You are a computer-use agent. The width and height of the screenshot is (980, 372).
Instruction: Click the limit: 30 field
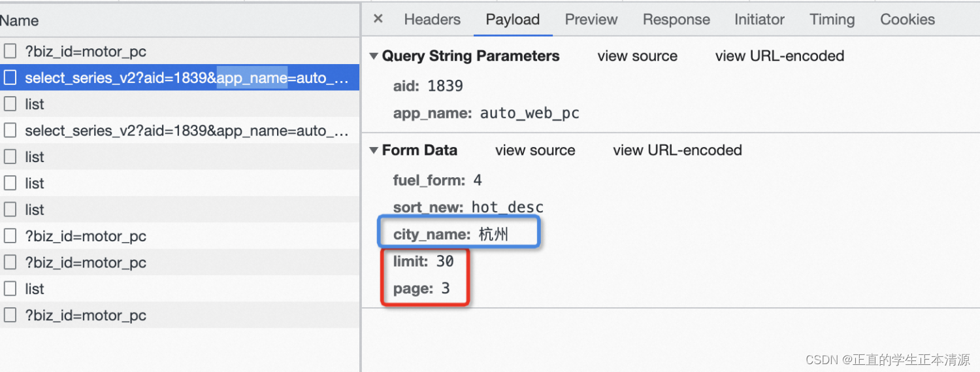tap(423, 262)
